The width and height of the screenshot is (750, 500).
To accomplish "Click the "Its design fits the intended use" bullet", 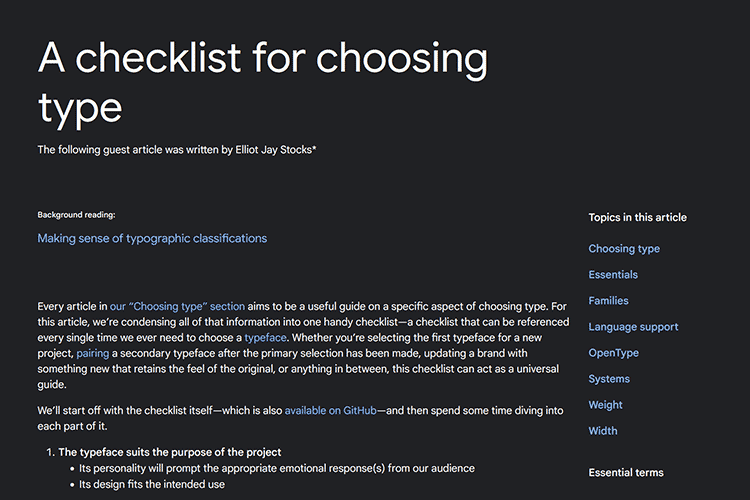I will [152, 485].
